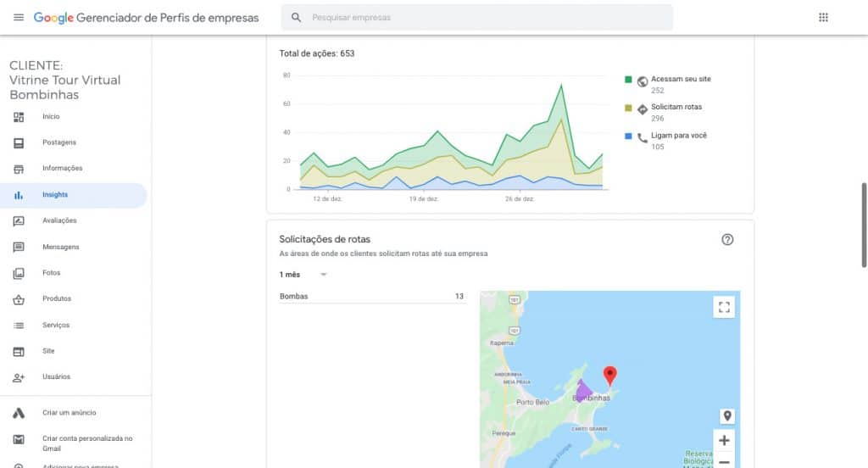
Task: Open Criar um anúncio link
Action: (x=70, y=413)
